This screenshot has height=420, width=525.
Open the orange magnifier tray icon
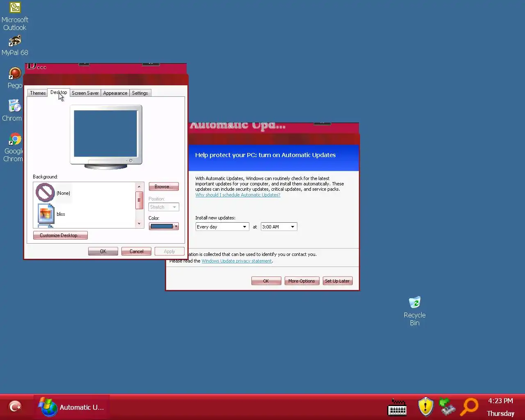469,407
